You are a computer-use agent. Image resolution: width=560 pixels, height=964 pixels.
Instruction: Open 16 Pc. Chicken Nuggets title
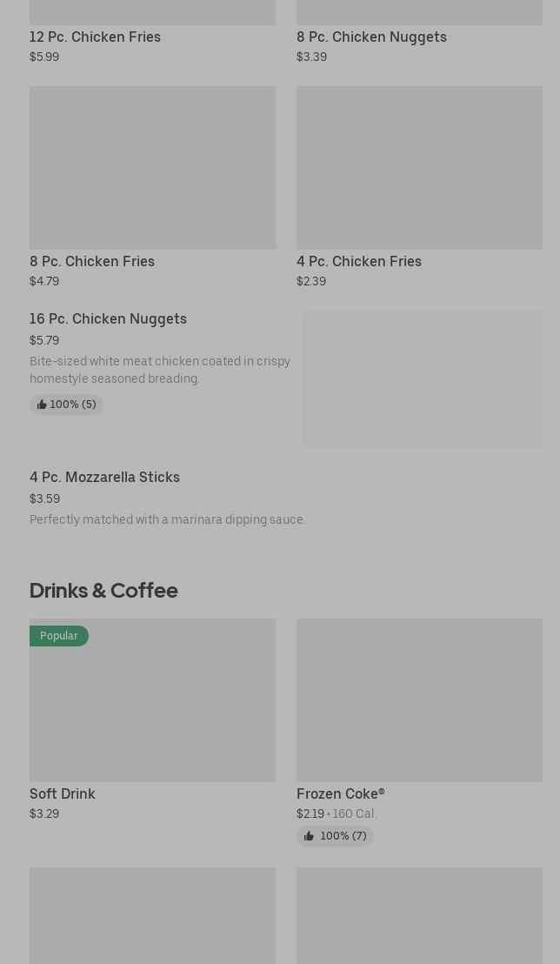[x=108, y=319]
